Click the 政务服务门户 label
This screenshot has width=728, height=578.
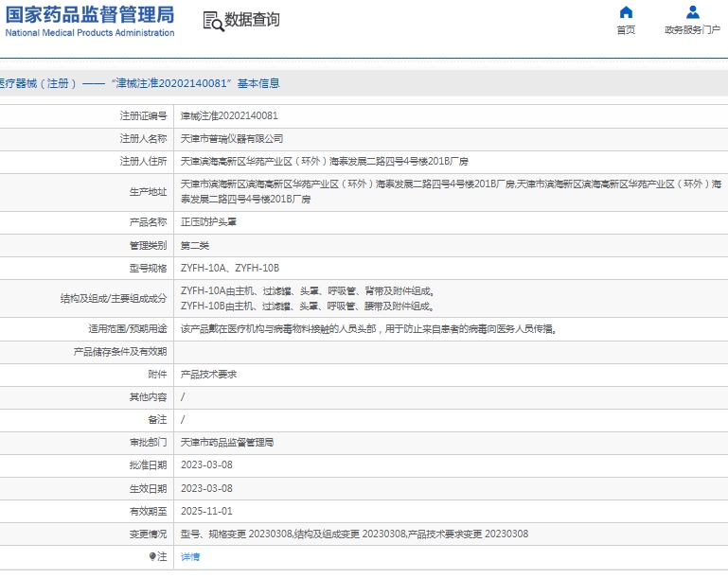click(692, 30)
